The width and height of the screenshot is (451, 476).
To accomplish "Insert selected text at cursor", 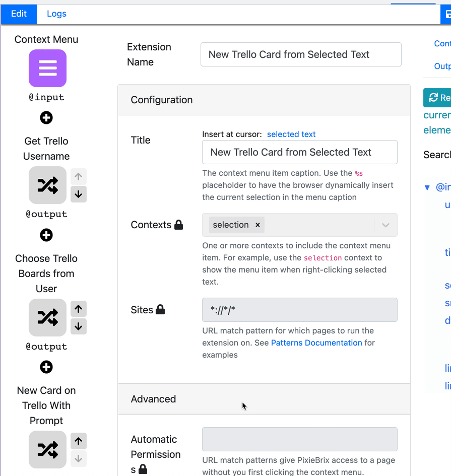I will point(291,134).
